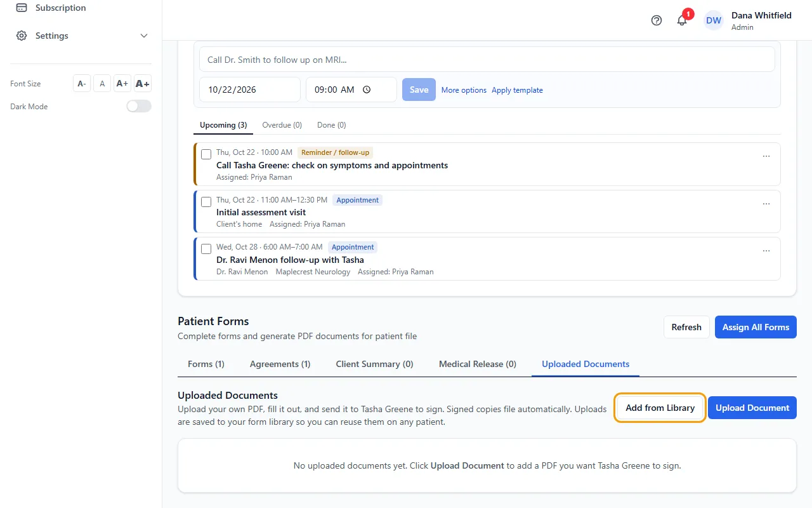Click the 10/22/2026 date field
The width and height of the screenshot is (812, 508).
click(250, 90)
